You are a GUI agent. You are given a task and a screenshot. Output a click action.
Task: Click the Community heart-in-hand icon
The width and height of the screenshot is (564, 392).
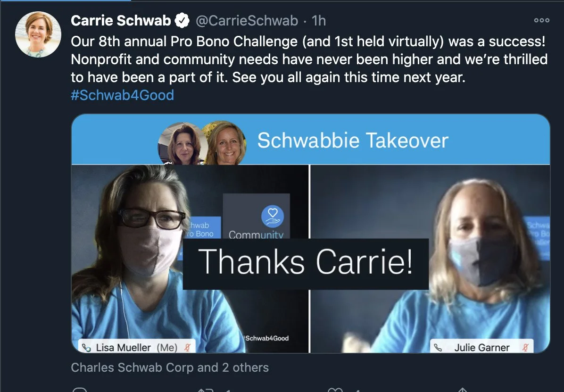point(272,217)
